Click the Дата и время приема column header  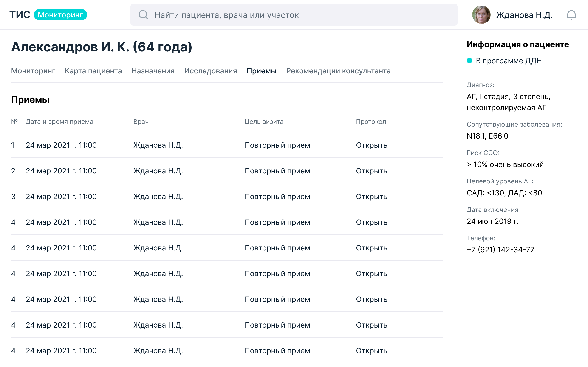coord(59,122)
